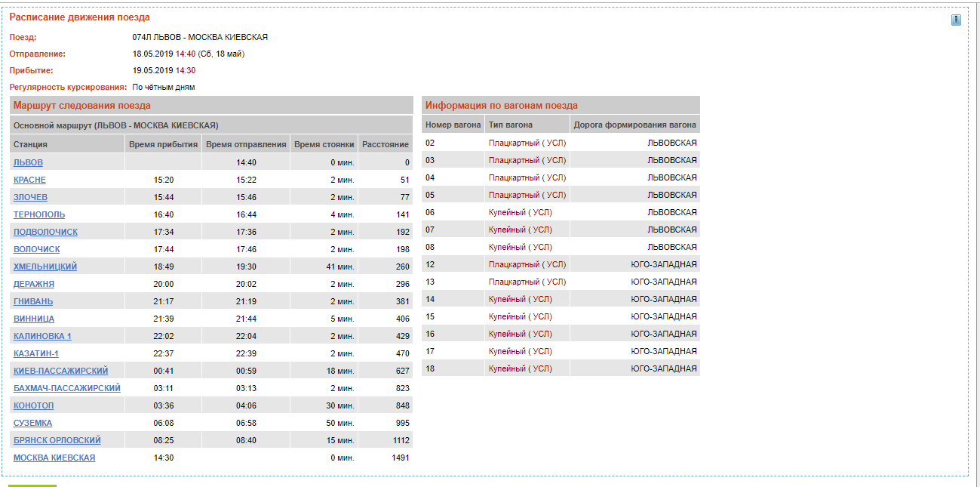
Task: Open the ПОДВОЛОЧИСК station link
Action: tap(45, 232)
